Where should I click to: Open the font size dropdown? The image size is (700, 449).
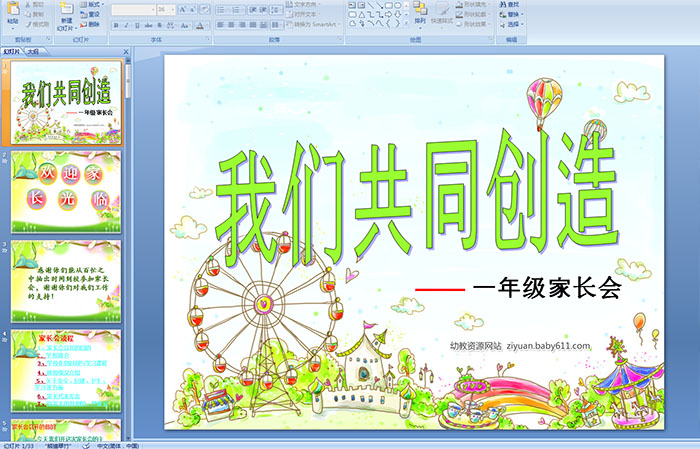(166, 9)
